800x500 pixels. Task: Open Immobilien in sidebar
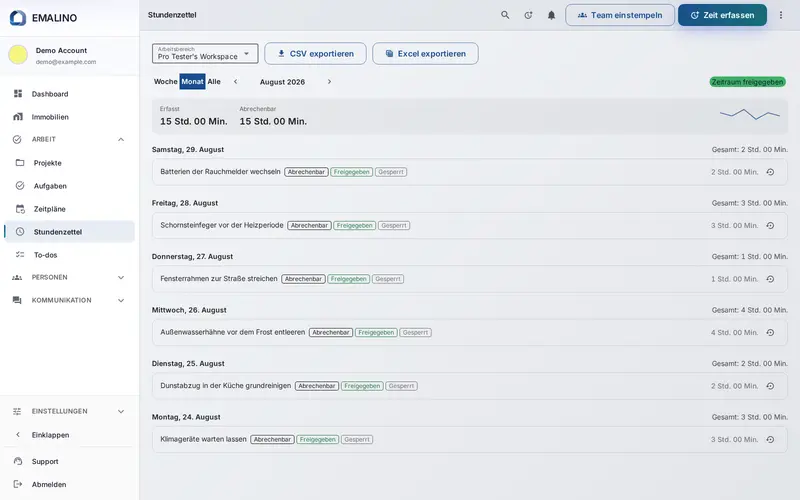click(69, 117)
